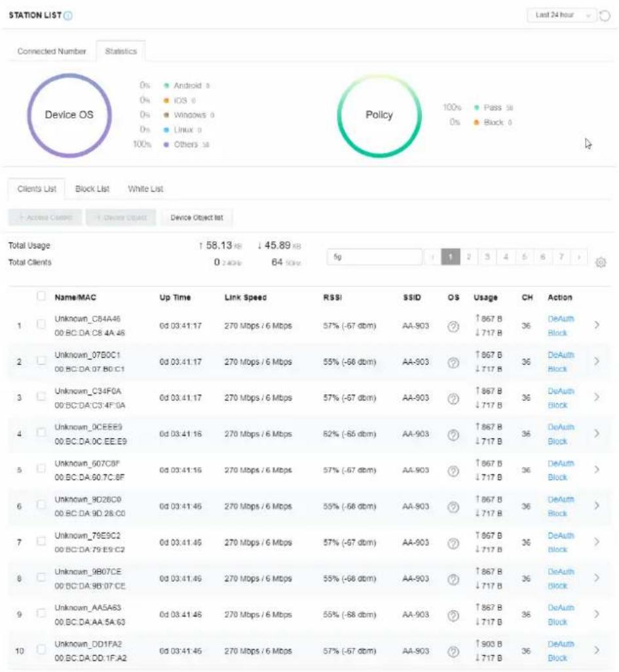Viewport: 619px width, 672px height.
Task: Check the box for Unknown_9B07CE
Action: [x=41, y=577]
